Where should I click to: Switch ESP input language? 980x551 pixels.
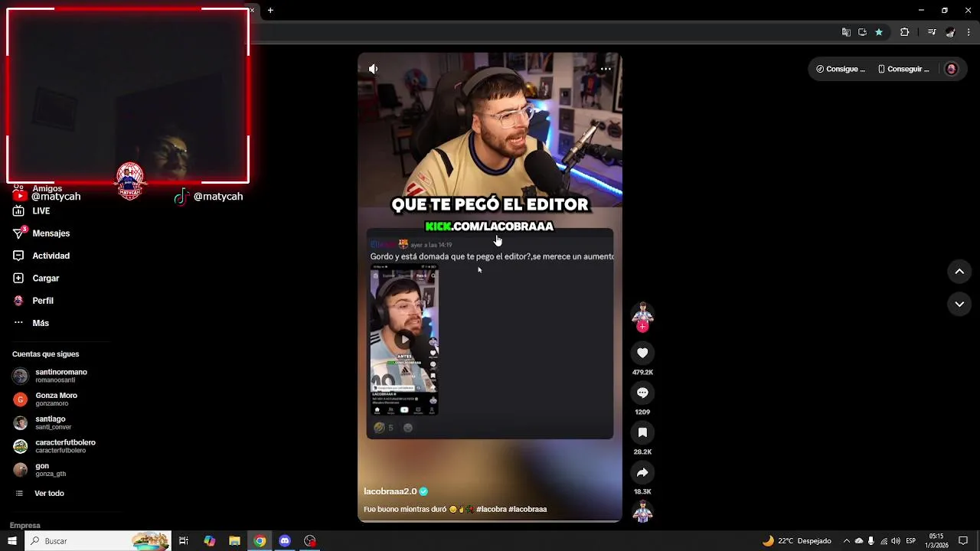pos(911,541)
